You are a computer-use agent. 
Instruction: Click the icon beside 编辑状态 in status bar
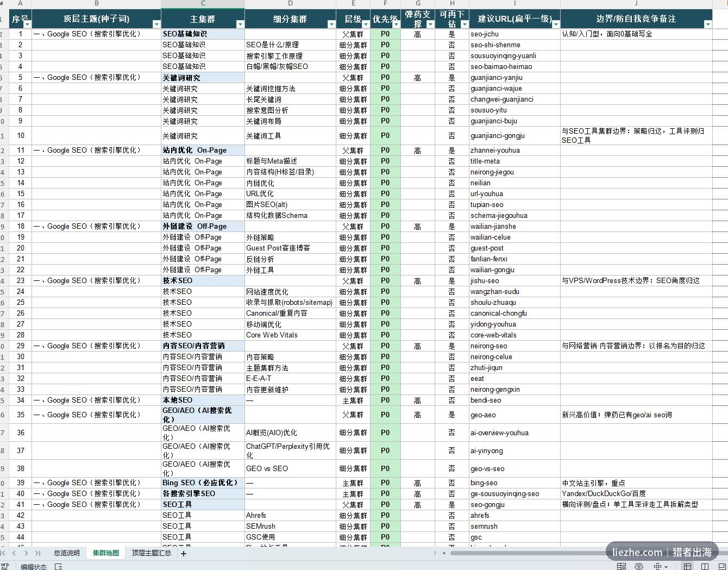[x=58, y=566]
